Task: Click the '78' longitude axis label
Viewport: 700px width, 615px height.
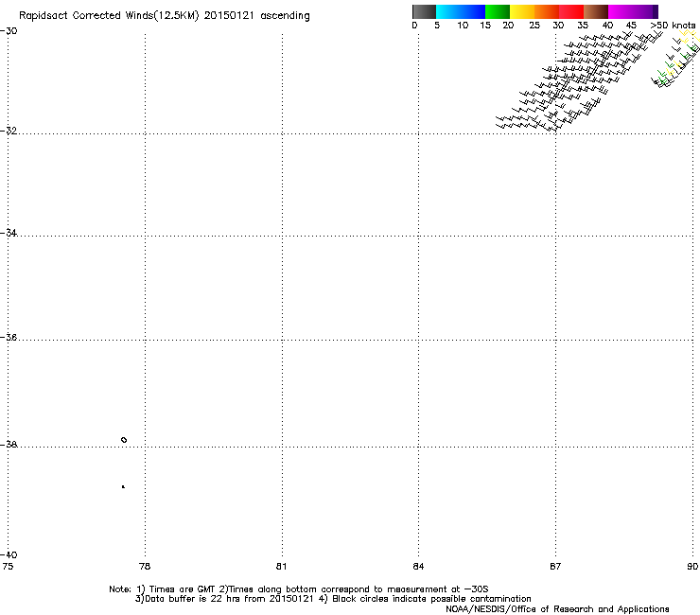Action: (145, 567)
